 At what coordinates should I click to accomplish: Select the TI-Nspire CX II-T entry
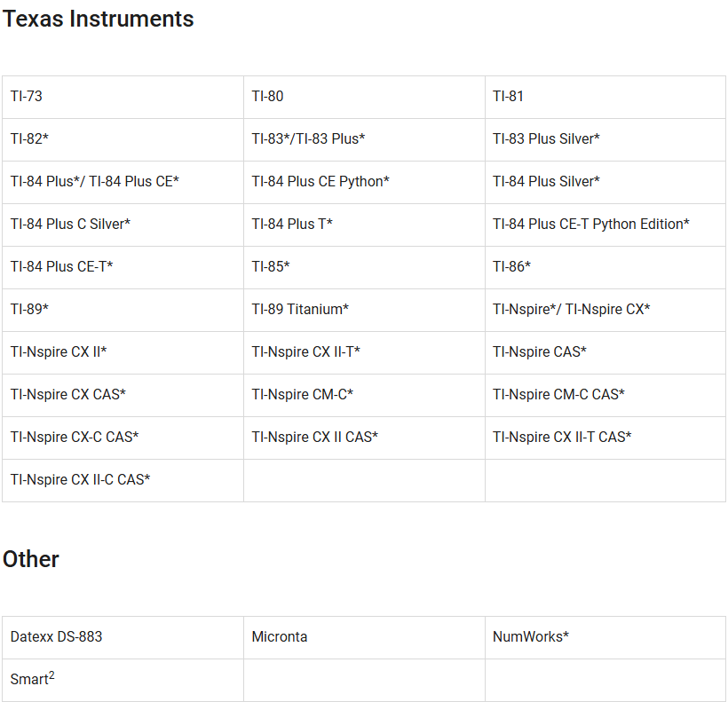click(305, 352)
